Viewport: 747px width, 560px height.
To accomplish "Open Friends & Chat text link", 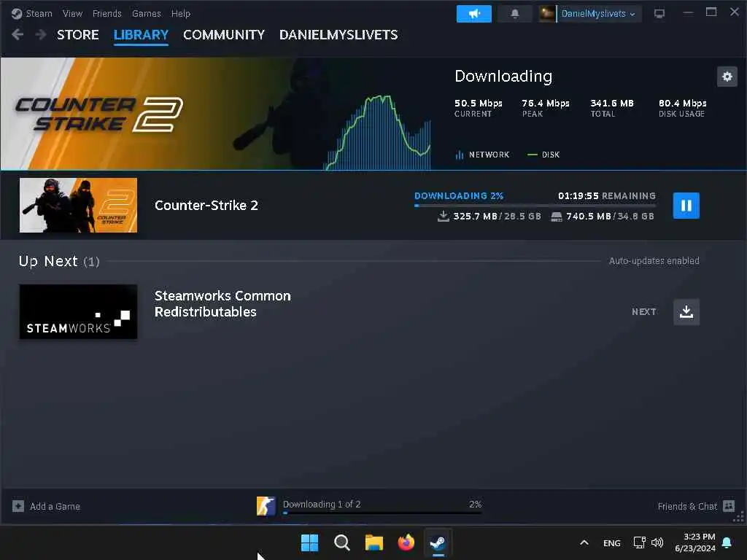I will 687,506.
